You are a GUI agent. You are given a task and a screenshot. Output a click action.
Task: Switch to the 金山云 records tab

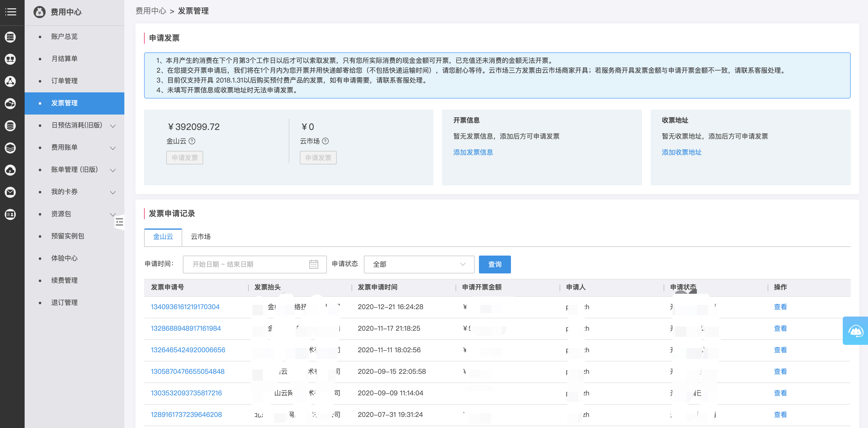[x=163, y=237]
